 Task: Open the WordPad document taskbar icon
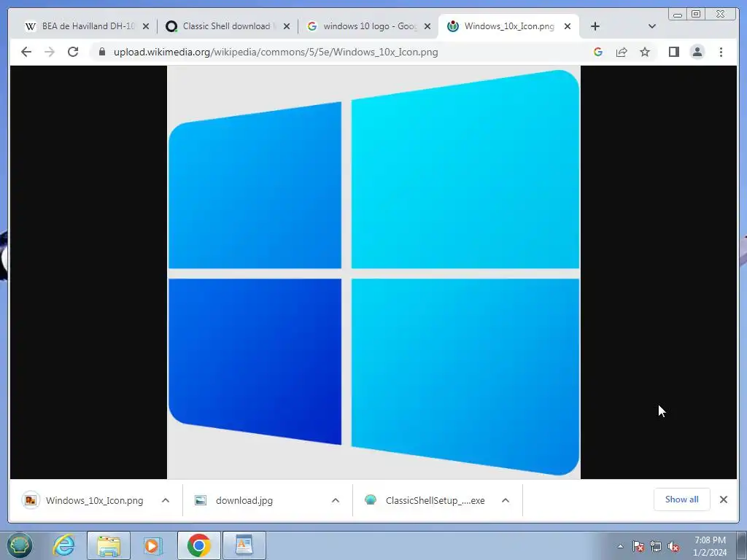coord(244,545)
